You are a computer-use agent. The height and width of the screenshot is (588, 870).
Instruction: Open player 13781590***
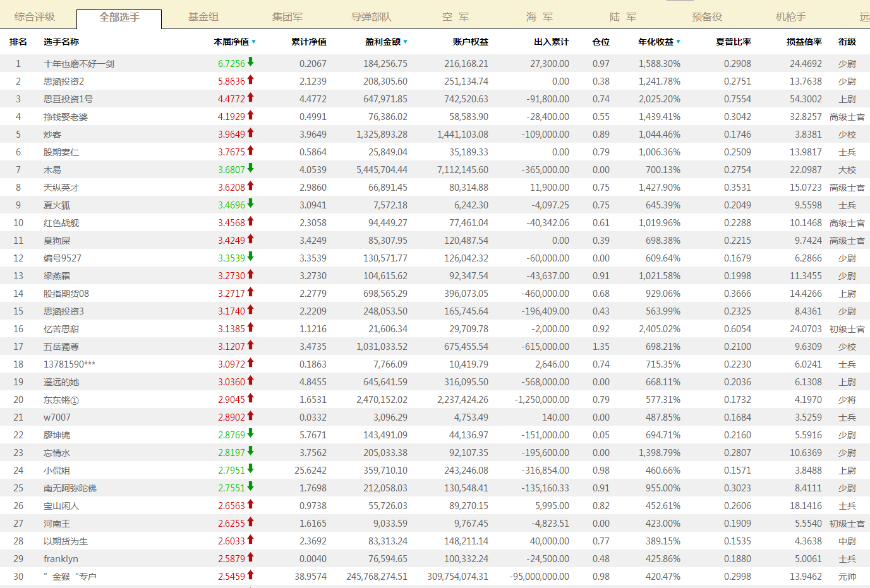coord(69,364)
